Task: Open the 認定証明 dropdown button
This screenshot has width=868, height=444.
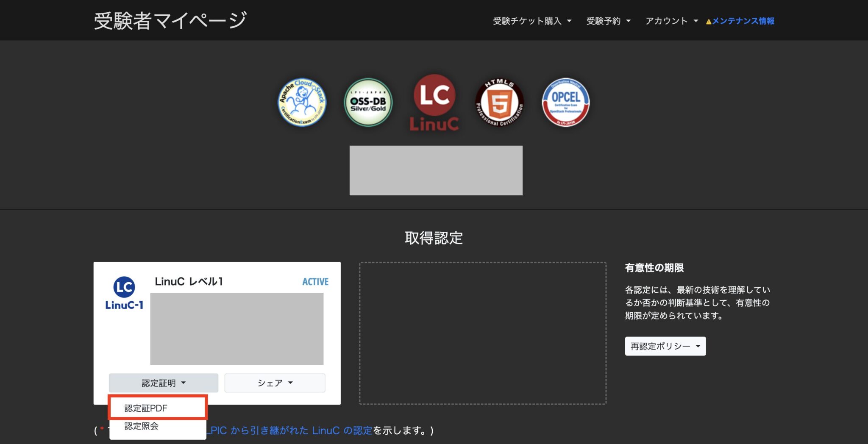Action: [x=163, y=383]
